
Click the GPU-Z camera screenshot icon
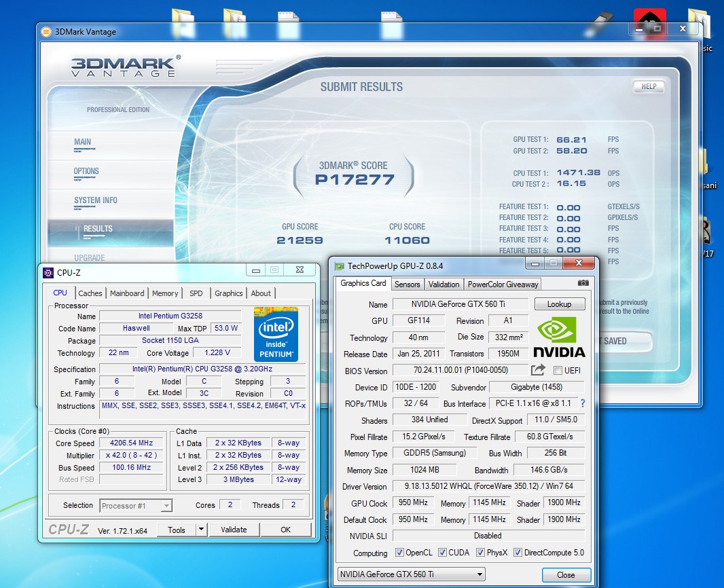[583, 283]
